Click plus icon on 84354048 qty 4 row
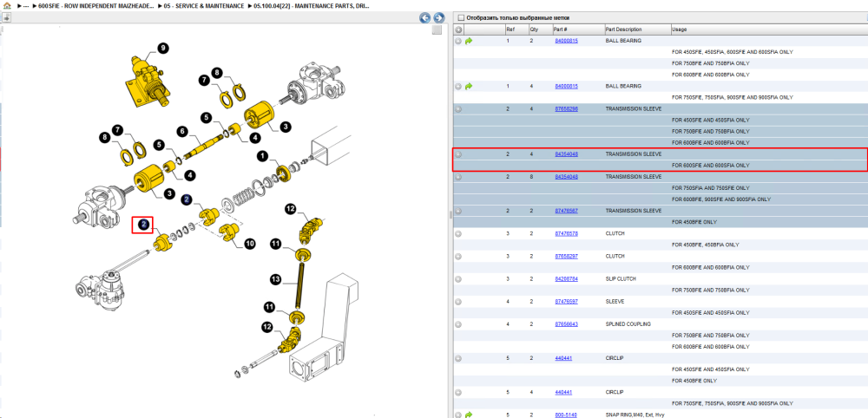Screen dimensions: 868x418 pyautogui.click(x=458, y=154)
